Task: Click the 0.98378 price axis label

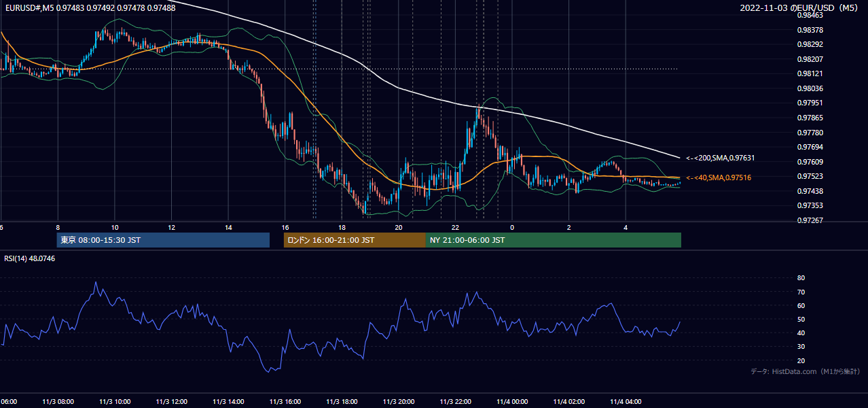Action: tap(810, 30)
